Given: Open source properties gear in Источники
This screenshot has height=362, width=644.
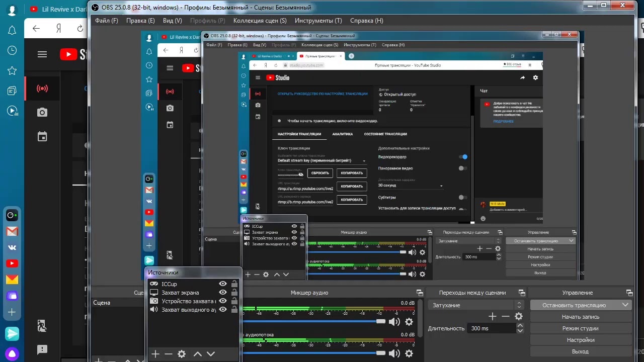Looking at the screenshot, I should click(x=182, y=354).
